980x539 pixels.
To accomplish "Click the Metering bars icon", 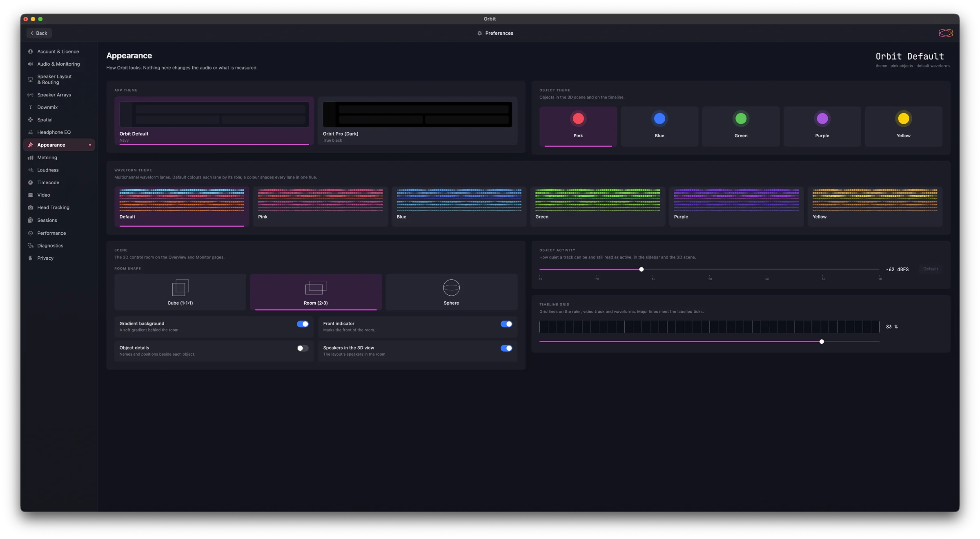I will [x=30, y=158].
